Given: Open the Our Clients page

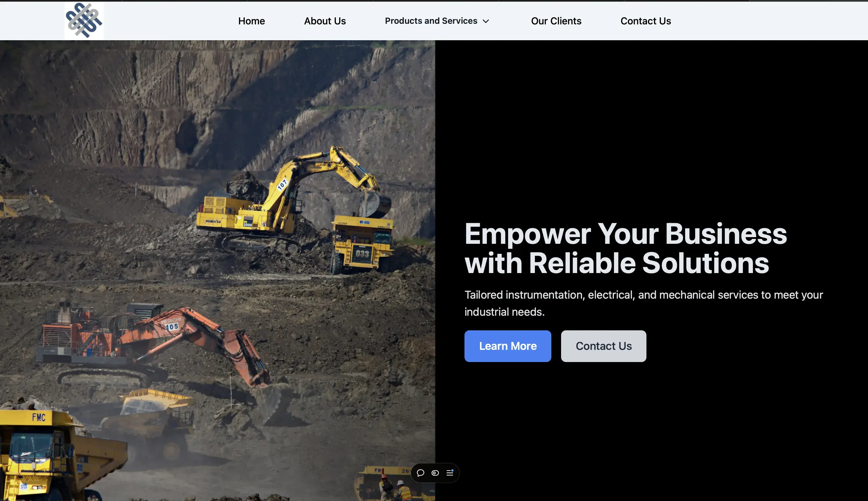Looking at the screenshot, I should click(x=556, y=21).
